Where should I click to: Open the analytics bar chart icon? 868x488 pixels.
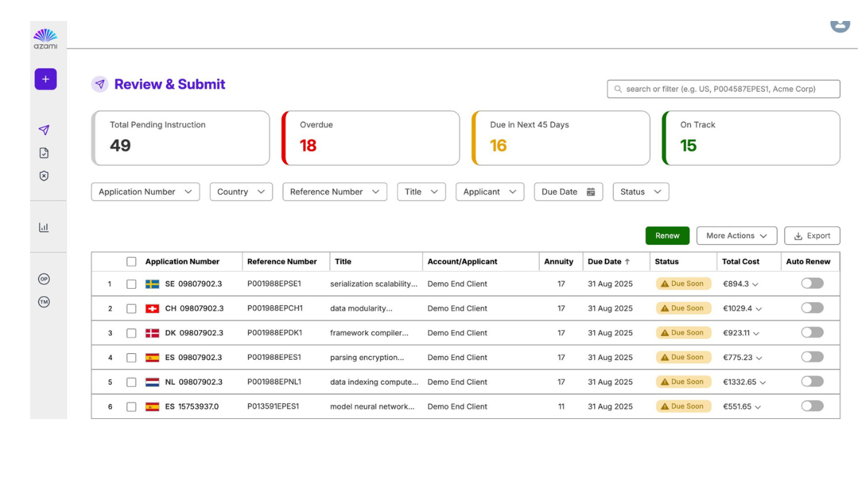click(x=44, y=226)
